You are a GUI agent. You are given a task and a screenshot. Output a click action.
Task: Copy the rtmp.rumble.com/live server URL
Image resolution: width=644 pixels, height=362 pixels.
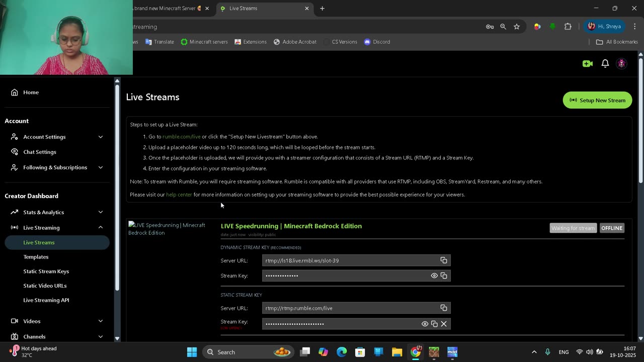(444, 308)
